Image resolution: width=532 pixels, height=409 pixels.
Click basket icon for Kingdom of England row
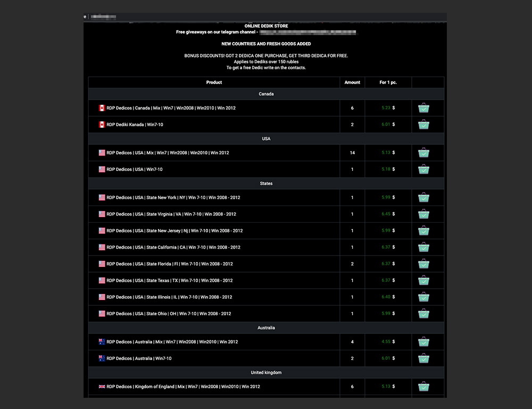pyautogui.click(x=423, y=387)
